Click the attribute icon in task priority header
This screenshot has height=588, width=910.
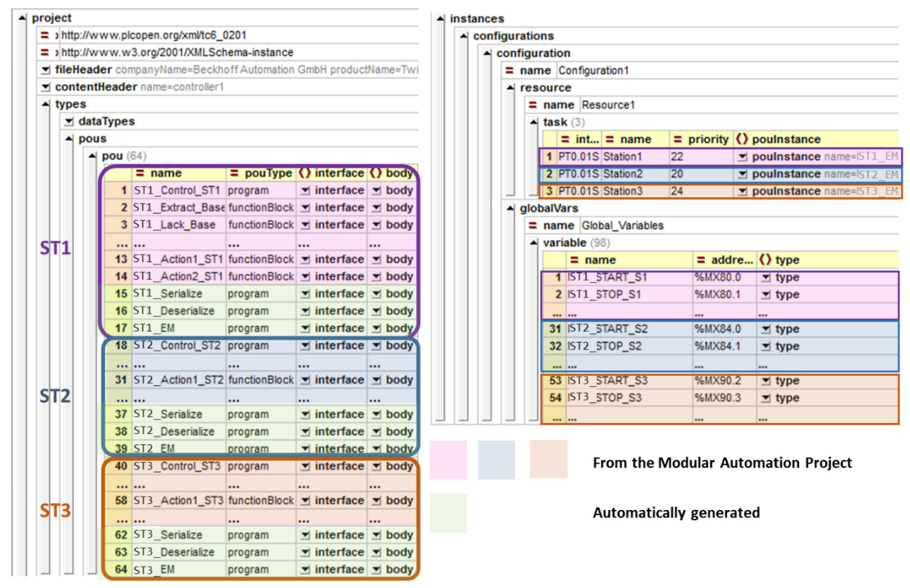tap(677, 139)
